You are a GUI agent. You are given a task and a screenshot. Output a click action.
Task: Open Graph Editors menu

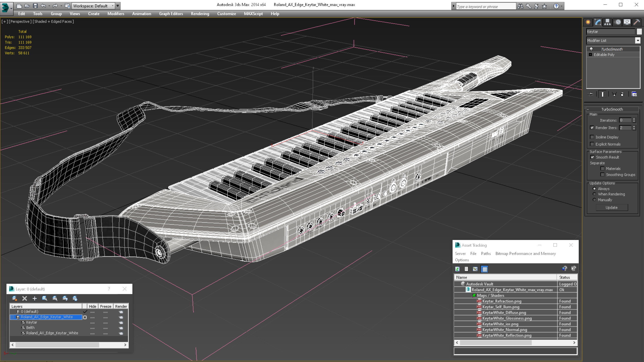tap(171, 14)
